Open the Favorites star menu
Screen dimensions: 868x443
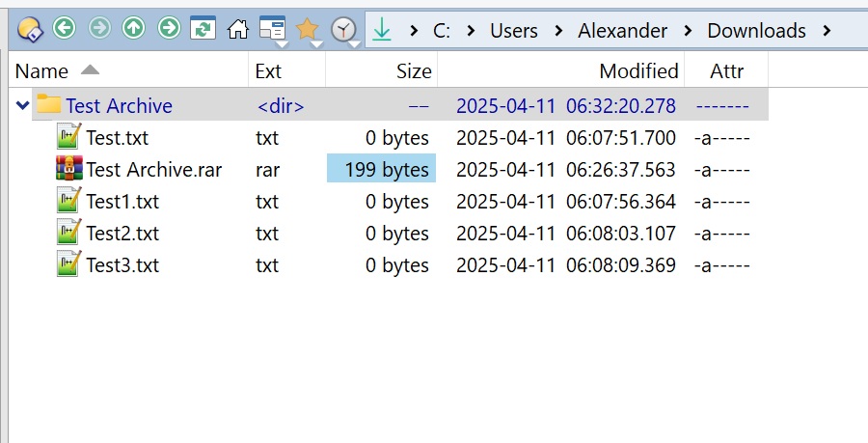308,30
